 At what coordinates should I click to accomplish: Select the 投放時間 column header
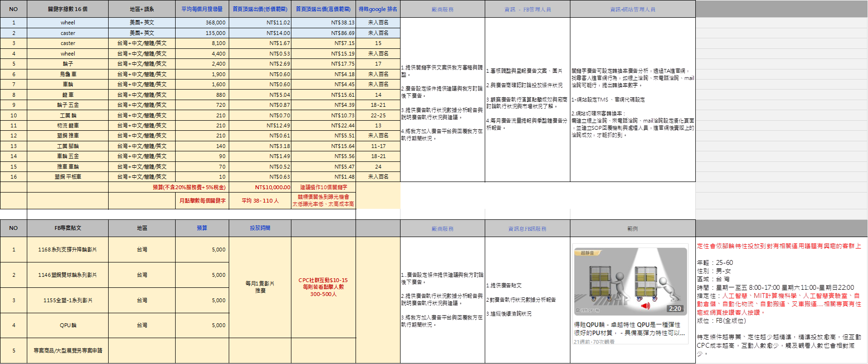click(260, 228)
